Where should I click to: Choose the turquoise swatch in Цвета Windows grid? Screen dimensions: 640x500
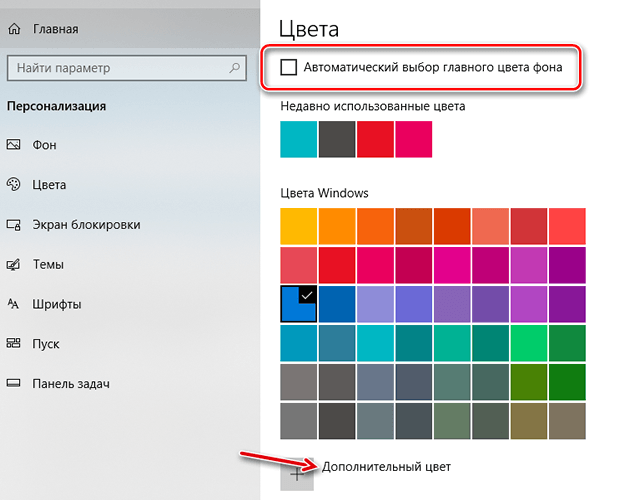click(375, 343)
